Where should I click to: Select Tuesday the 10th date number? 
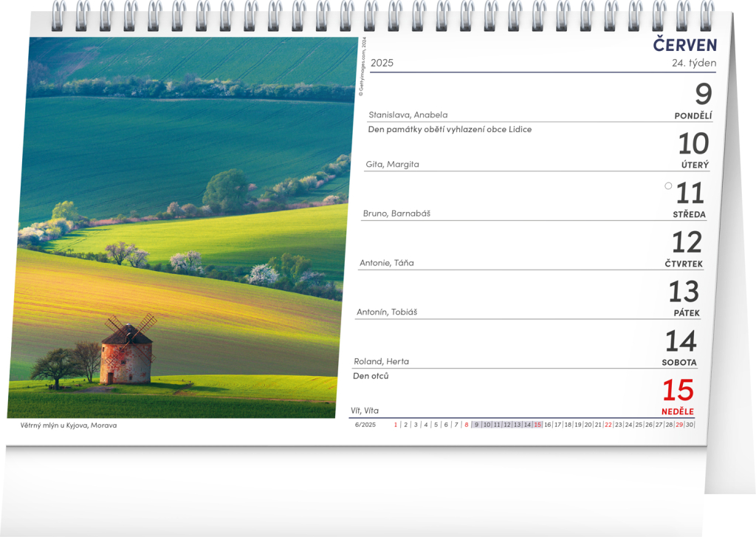tap(693, 143)
